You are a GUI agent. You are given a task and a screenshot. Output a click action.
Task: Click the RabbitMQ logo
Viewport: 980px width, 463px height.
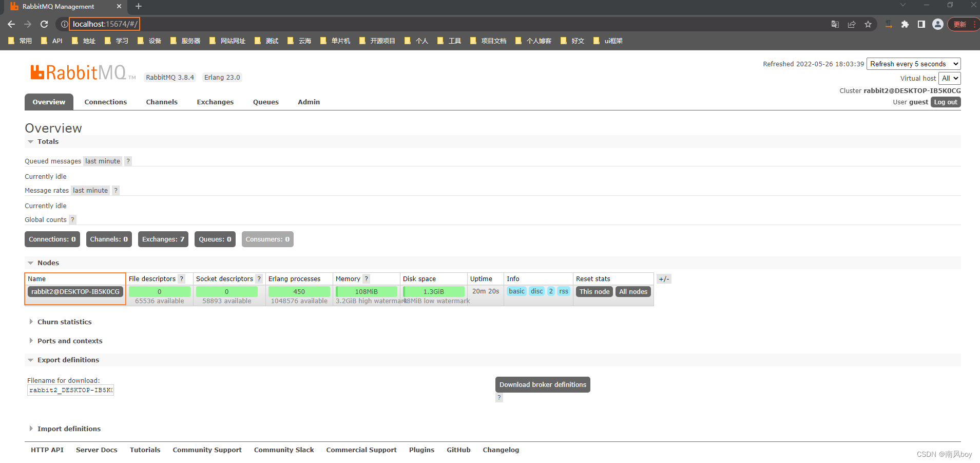click(82, 72)
